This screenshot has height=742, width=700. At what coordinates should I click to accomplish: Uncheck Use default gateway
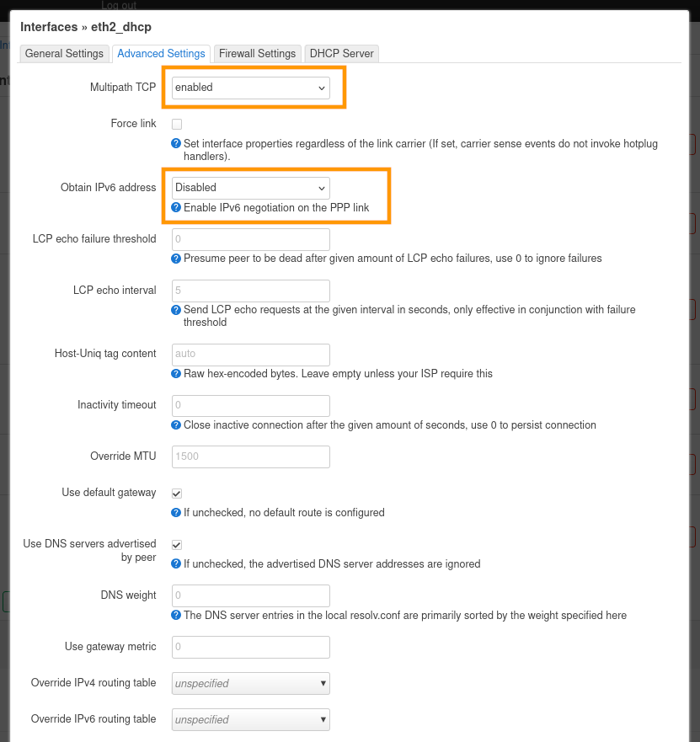click(177, 494)
